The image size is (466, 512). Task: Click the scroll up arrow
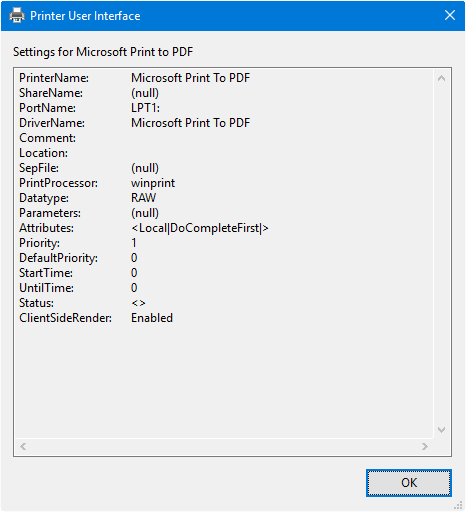pos(441,79)
